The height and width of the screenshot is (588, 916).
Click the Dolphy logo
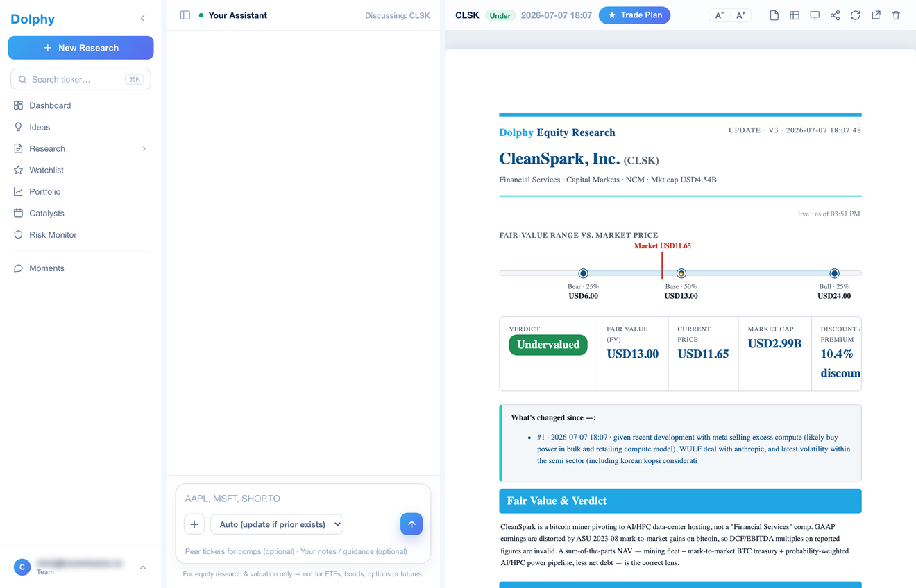33,19
